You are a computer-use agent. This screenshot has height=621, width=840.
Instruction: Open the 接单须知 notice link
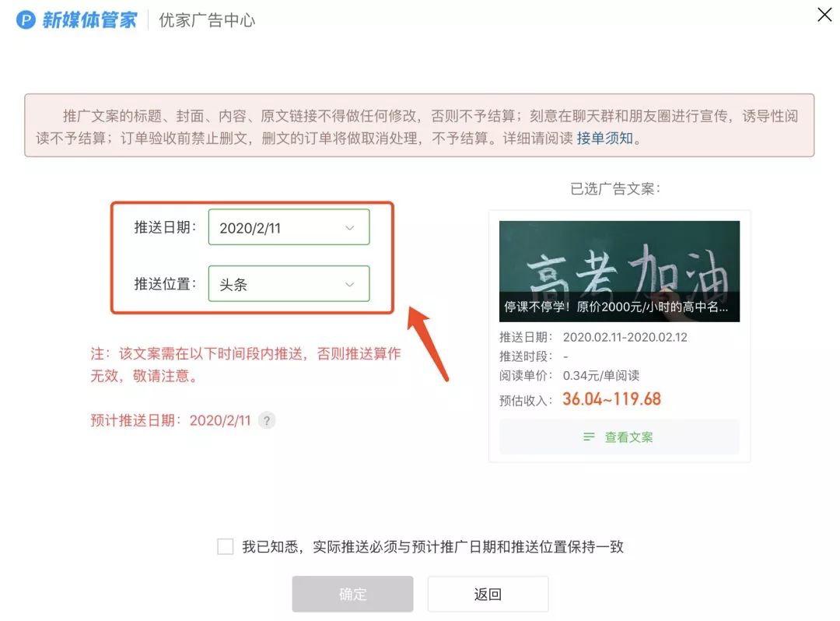606,138
